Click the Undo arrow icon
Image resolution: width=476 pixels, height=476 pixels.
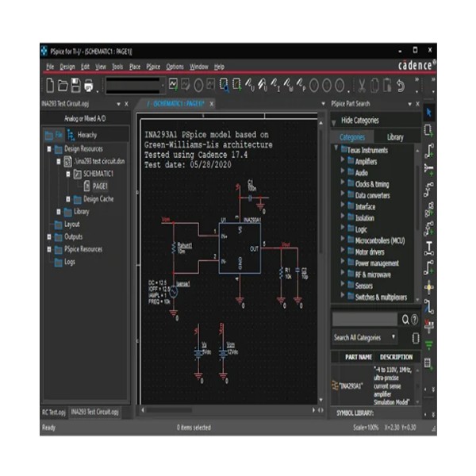pos(401,86)
